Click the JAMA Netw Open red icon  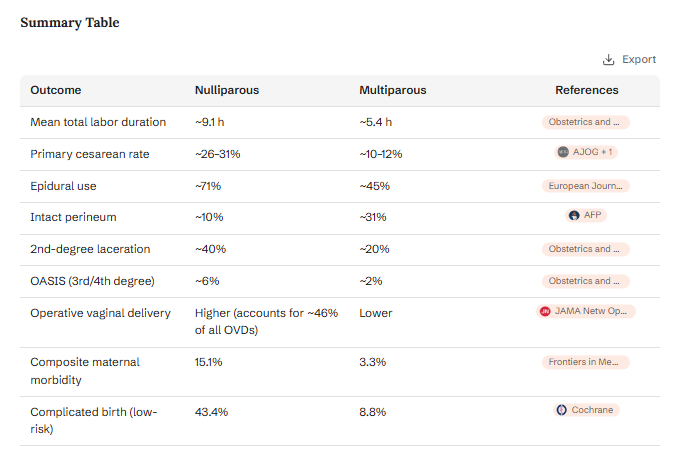tap(545, 311)
